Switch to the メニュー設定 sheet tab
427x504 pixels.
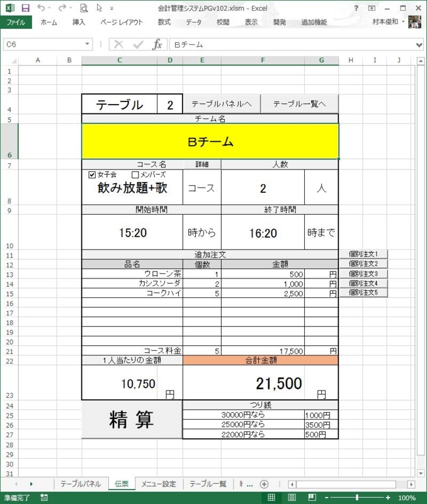[x=158, y=484]
